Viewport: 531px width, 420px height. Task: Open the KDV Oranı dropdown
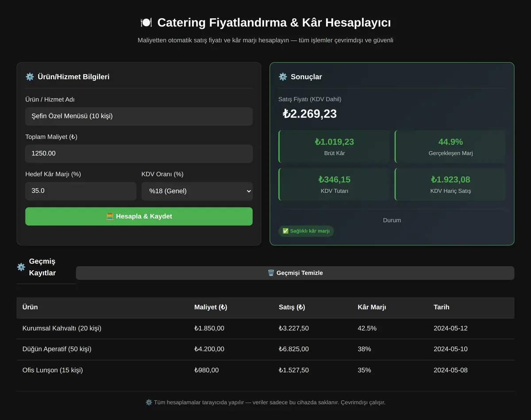tap(197, 191)
